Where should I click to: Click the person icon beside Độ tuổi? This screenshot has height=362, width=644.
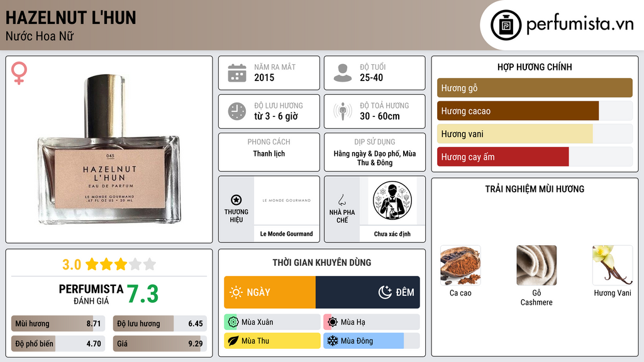tap(343, 73)
